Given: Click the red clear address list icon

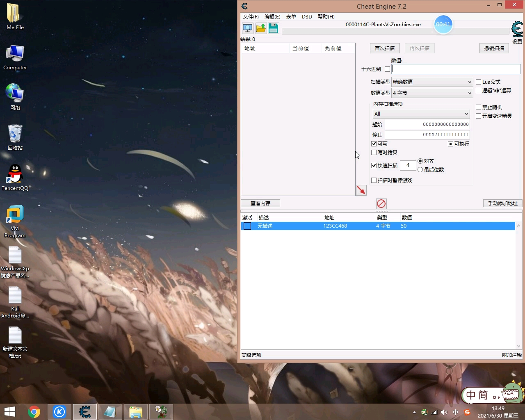Looking at the screenshot, I should pos(381,203).
